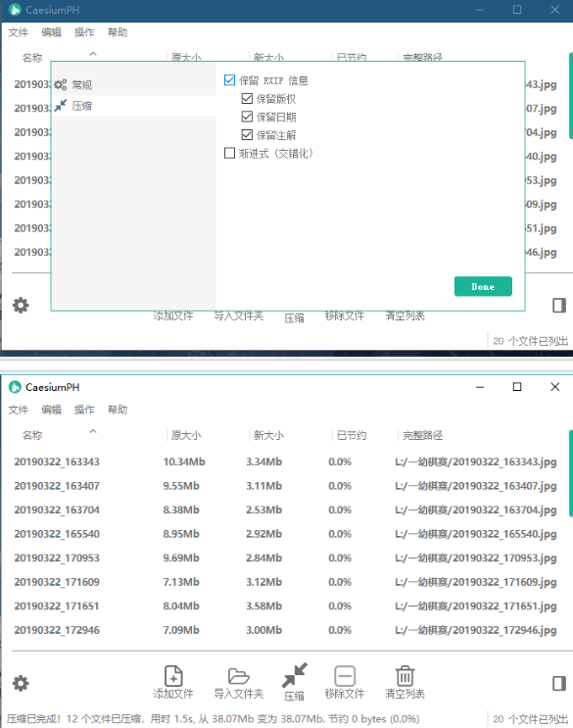Clear the list with trash icon

coord(405,675)
